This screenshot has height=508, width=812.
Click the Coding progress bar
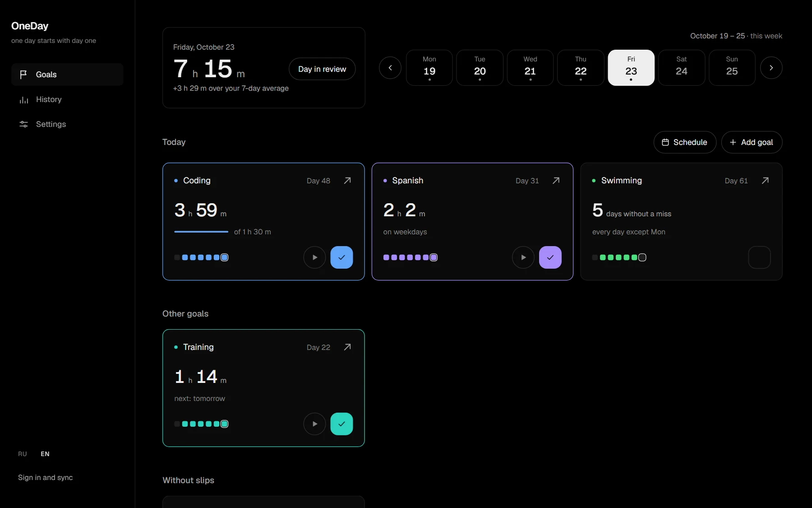201,232
